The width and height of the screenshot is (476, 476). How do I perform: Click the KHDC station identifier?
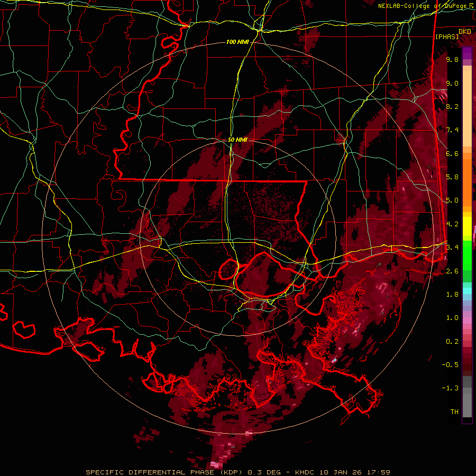[305, 472]
